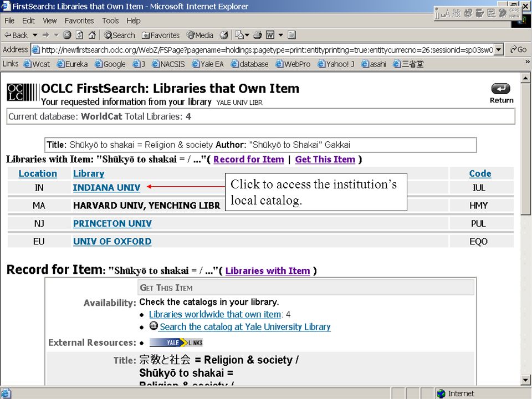Click the page scrollbar down arrow

click(525, 380)
